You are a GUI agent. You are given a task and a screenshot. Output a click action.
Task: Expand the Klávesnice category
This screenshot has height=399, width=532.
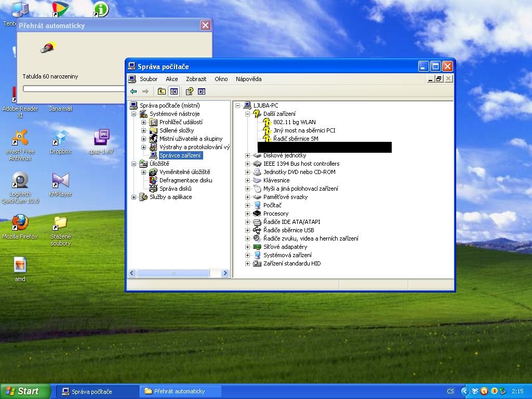(248, 180)
